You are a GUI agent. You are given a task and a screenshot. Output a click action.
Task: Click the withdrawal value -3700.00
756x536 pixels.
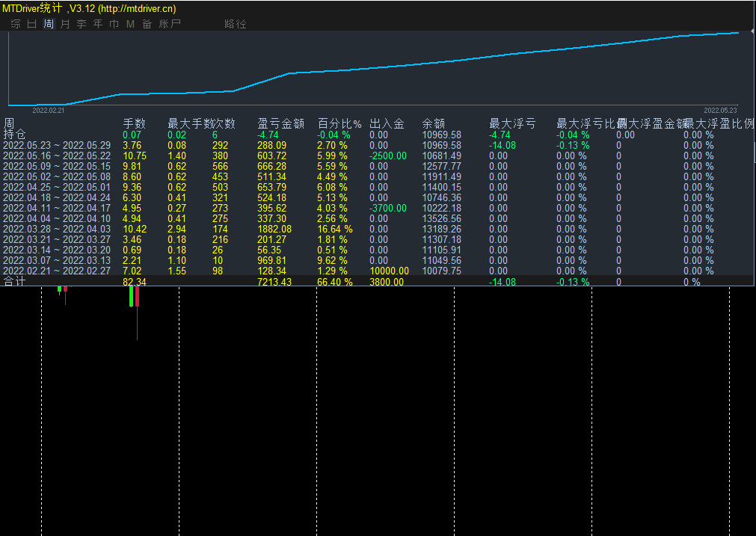(x=388, y=209)
